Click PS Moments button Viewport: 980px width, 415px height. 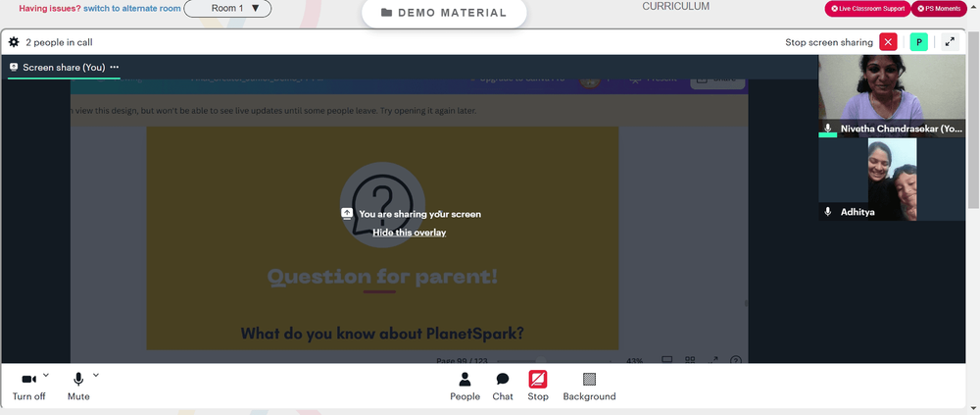939,8
